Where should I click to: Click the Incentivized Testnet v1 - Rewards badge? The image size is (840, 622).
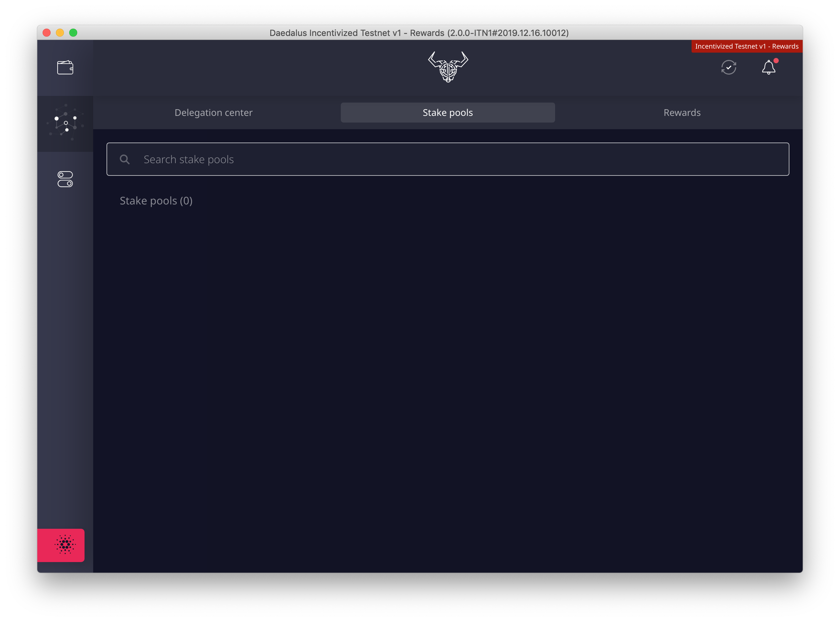click(747, 46)
